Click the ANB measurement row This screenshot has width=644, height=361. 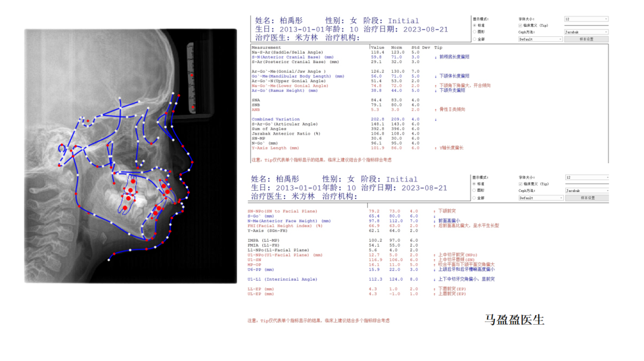click(358, 110)
